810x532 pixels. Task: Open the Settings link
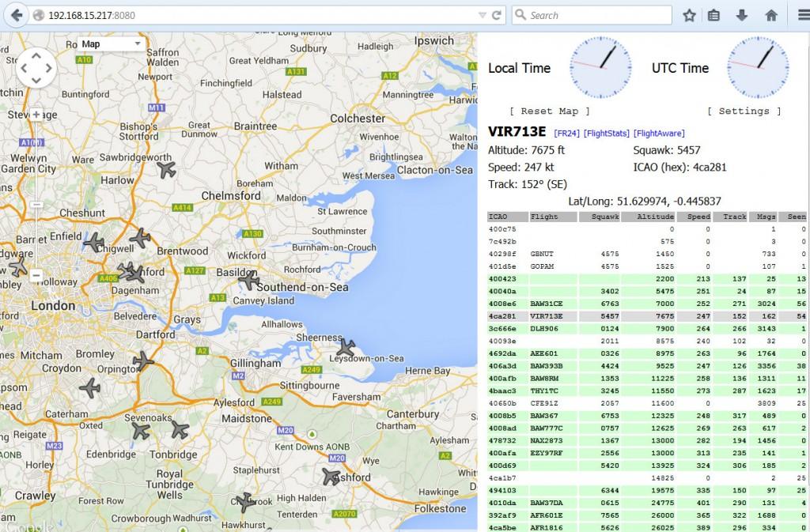coord(744,111)
